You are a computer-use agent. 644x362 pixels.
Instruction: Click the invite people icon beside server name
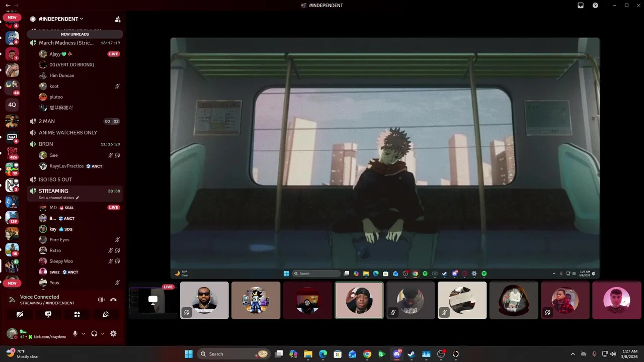[118, 19]
